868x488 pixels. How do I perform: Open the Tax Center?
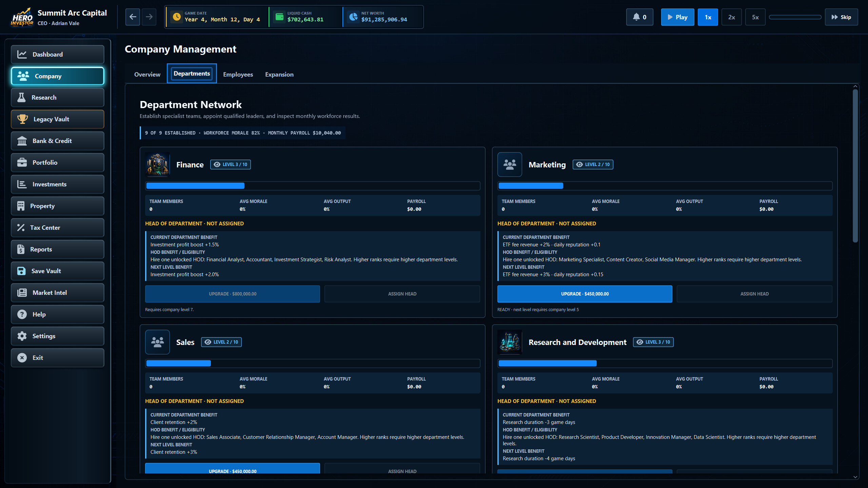(57, 228)
